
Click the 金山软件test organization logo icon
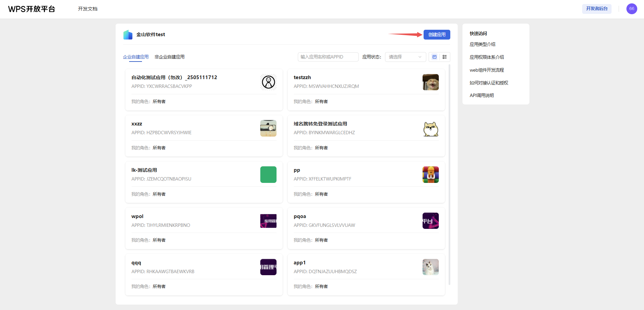128,34
